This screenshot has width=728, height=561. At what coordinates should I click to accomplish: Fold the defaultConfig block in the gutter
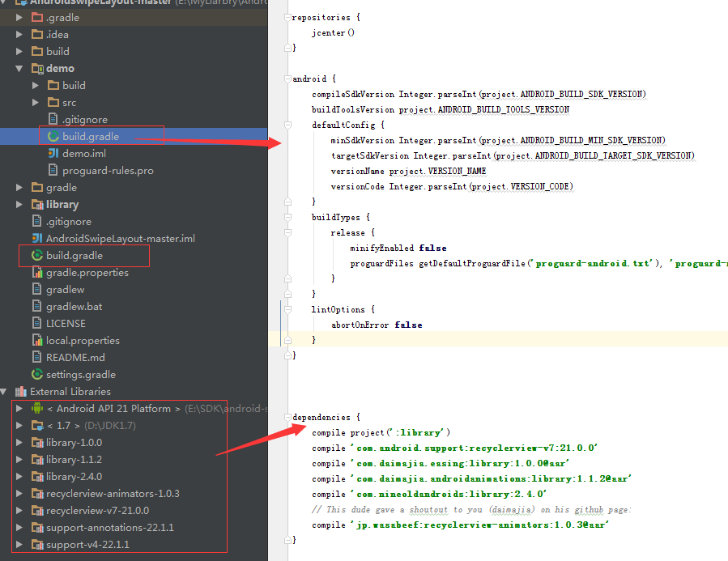click(287, 125)
